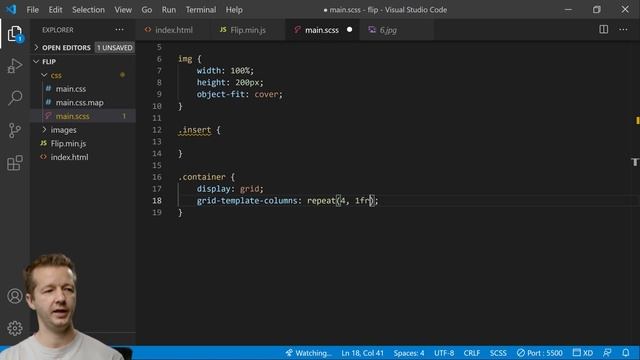
Task: Click line number 18 in gutter
Action: (157, 201)
